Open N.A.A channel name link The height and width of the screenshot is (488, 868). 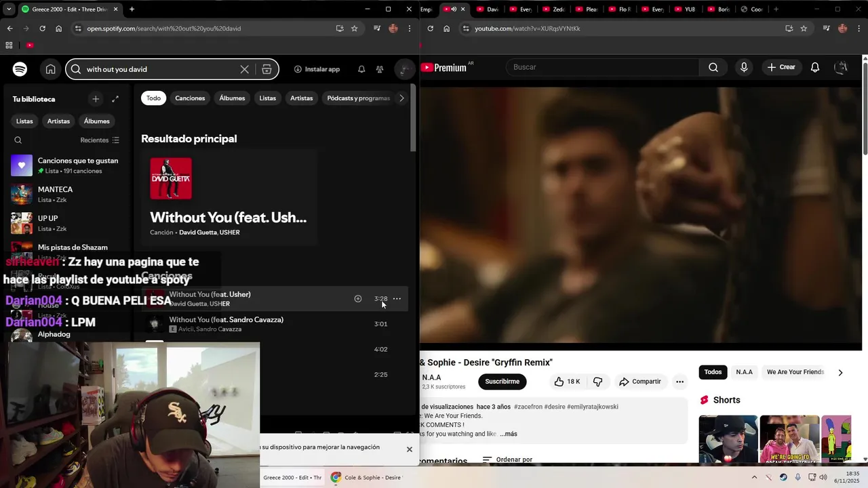431,378
